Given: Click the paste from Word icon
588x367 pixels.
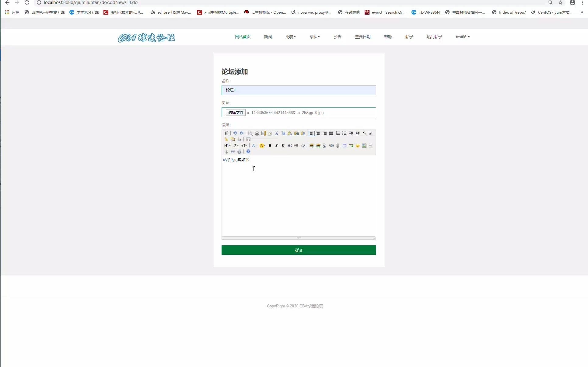Looking at the screenshot, I should (x=303, y=133).
